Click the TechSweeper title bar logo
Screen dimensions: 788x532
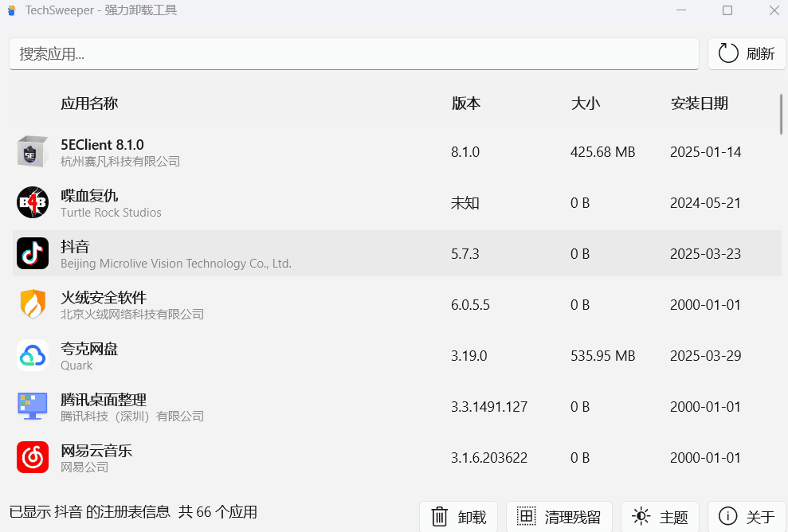[12, 10]
